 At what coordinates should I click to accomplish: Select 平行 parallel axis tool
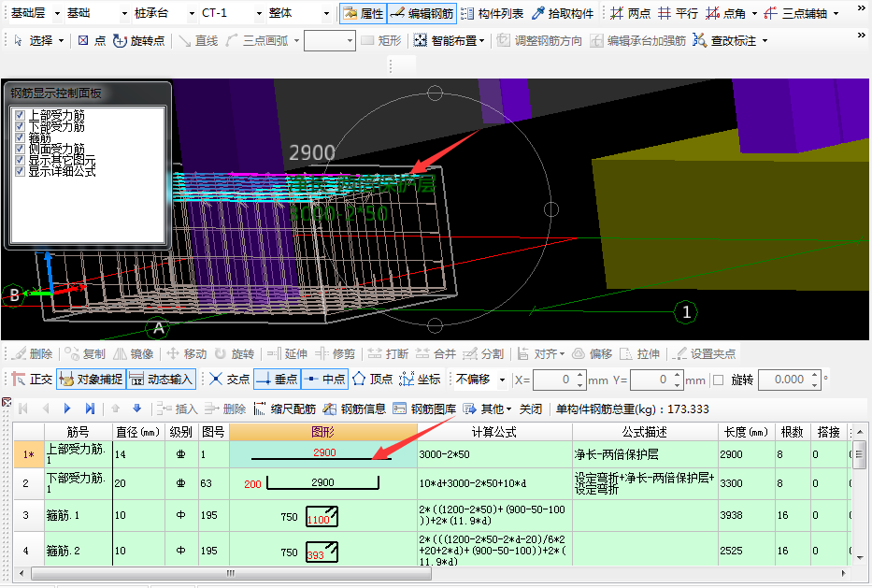(x=678, y=13)
